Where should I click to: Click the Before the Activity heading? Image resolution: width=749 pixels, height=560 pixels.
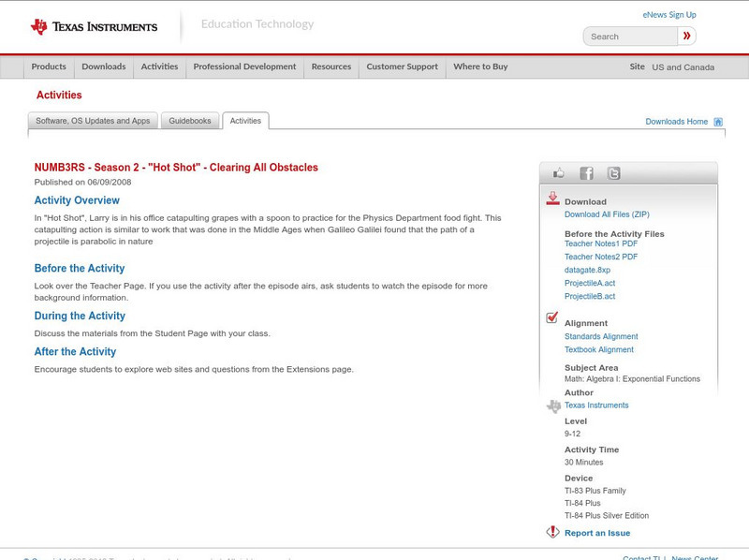pyautogui.click(x=80, y=268)
